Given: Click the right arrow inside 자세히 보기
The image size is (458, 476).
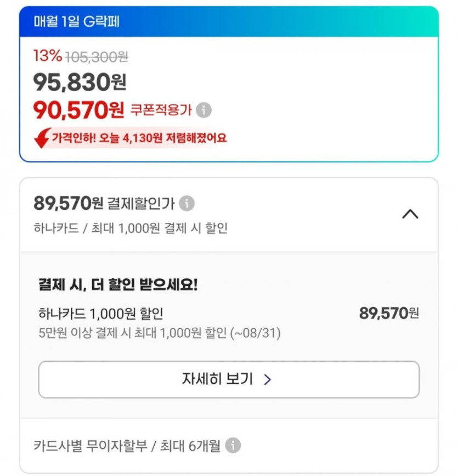Looking at the screenshot, I should [267, 379].
